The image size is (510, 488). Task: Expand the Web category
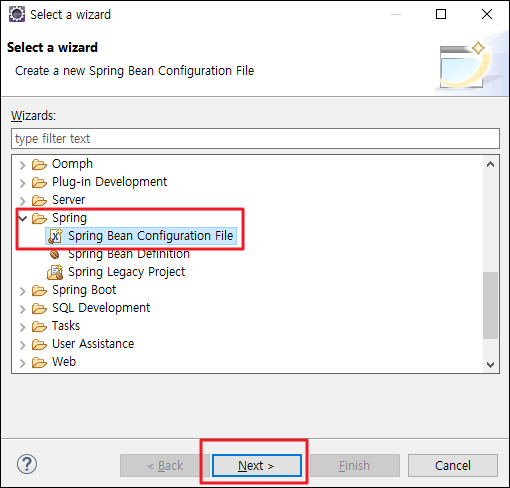pos(22,363)
